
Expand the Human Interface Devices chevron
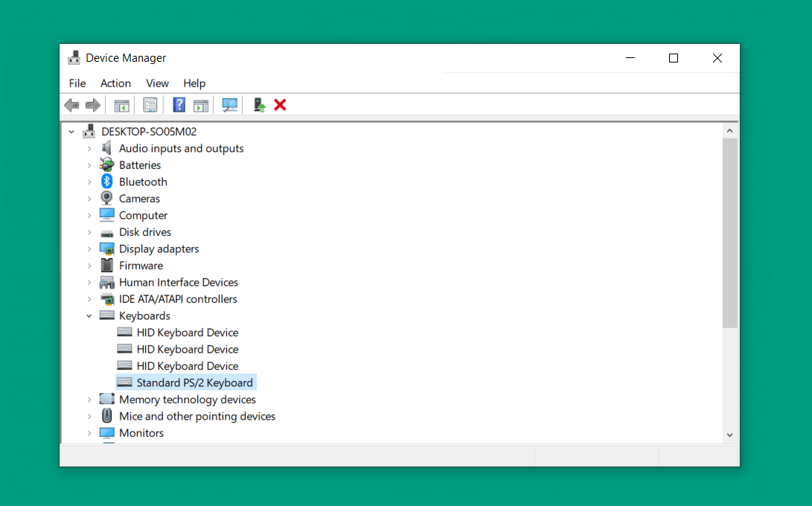[89, 282]
